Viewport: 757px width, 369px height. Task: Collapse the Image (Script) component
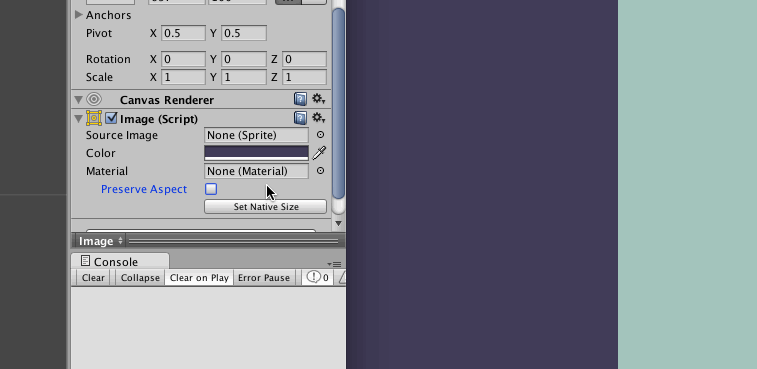pyautogui.click(x=78, y=118)
